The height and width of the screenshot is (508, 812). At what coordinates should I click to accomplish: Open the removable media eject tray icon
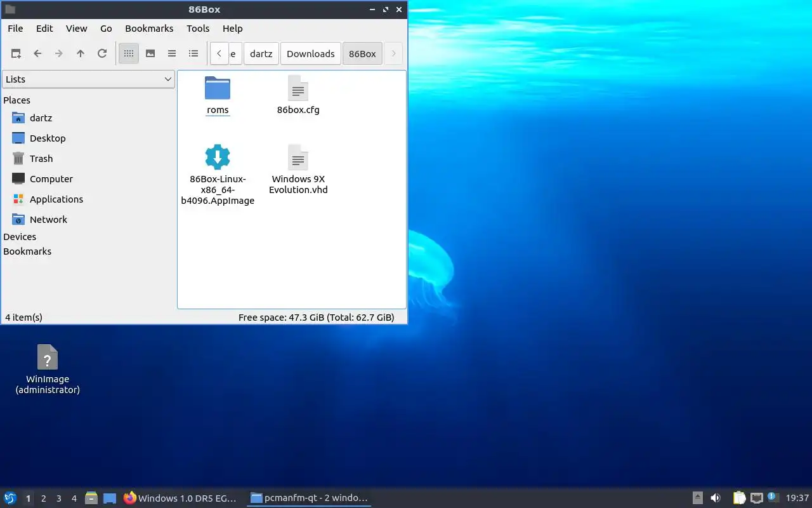(697, 498)
